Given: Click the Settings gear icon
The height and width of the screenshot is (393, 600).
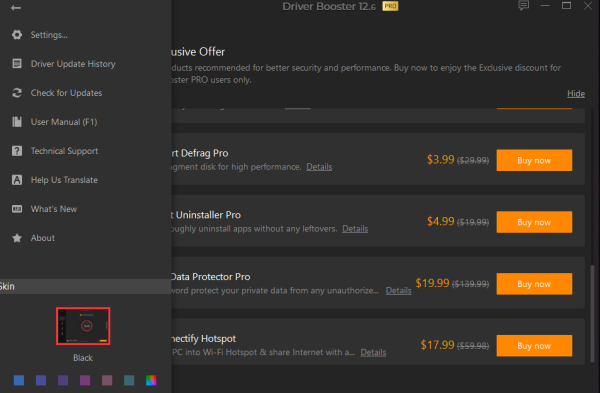Looking at the screenshot, I should 17,35.
